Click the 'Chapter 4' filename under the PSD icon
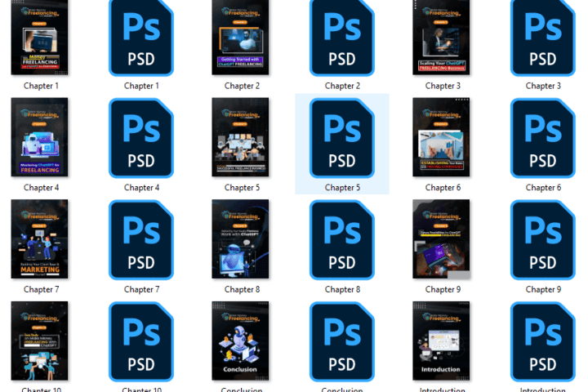The height and width of the screenshot is (392, 588). (x=141, y=188)
